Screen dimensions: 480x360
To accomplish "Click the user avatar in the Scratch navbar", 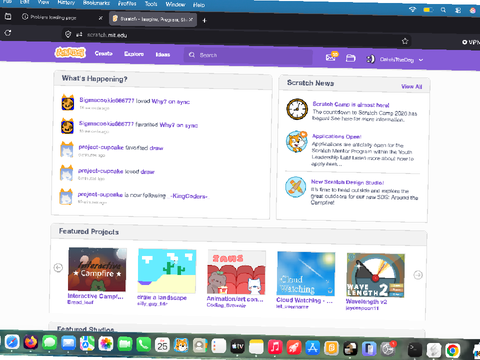I will coord(370,59).
